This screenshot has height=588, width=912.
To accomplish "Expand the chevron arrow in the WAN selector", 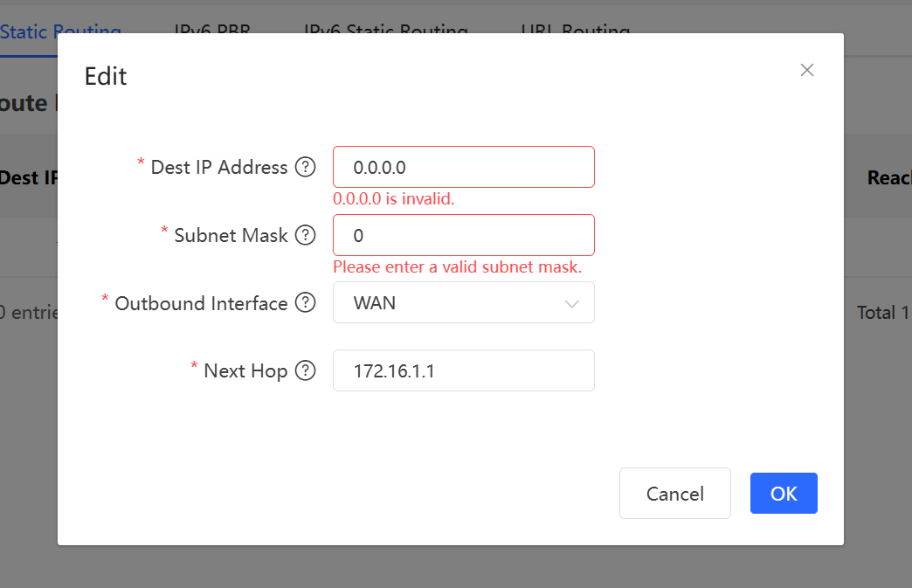I will [571, 303].
